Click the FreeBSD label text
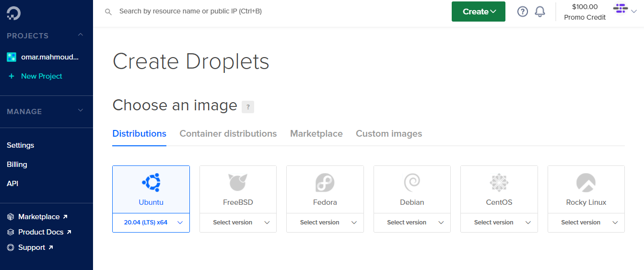Image resolution: width=644 pixels, height=270 pixels. 238,202
